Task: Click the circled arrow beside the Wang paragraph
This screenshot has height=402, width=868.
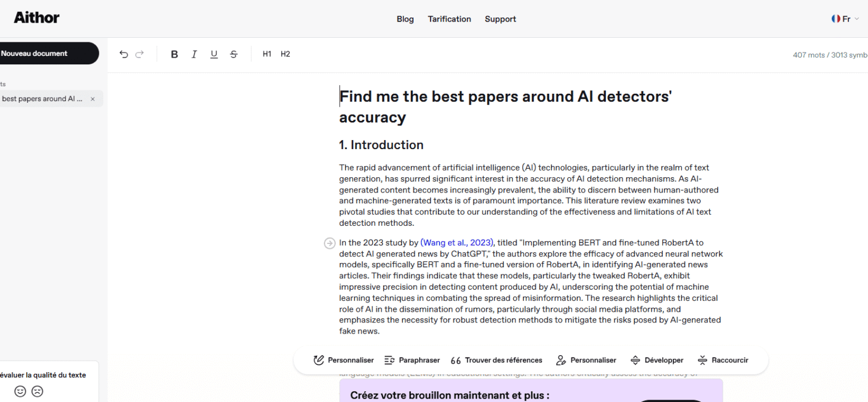Action: tap(329, 243)
